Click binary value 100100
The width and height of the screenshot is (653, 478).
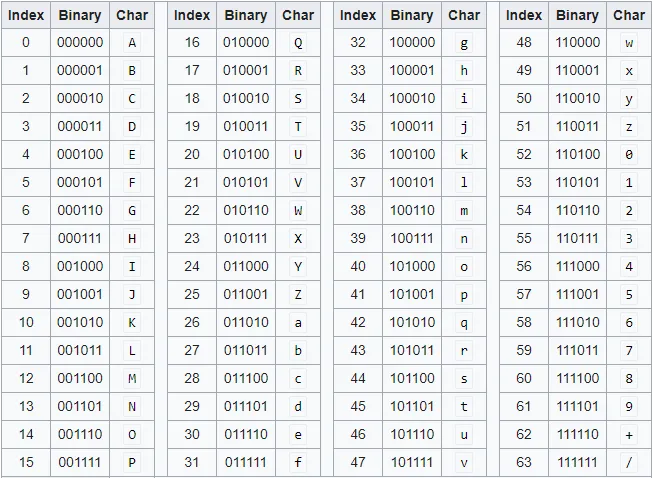[x=412, y=154]
